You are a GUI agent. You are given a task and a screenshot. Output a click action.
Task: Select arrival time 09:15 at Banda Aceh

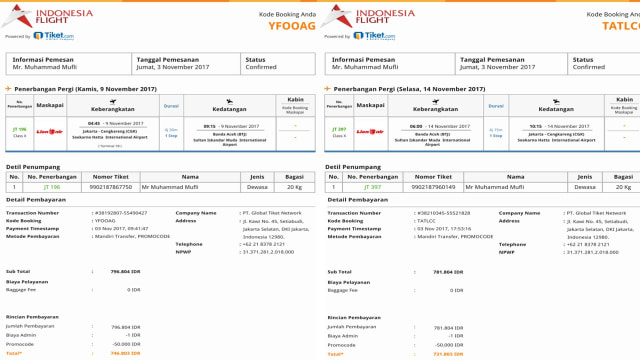click(209, 126)
